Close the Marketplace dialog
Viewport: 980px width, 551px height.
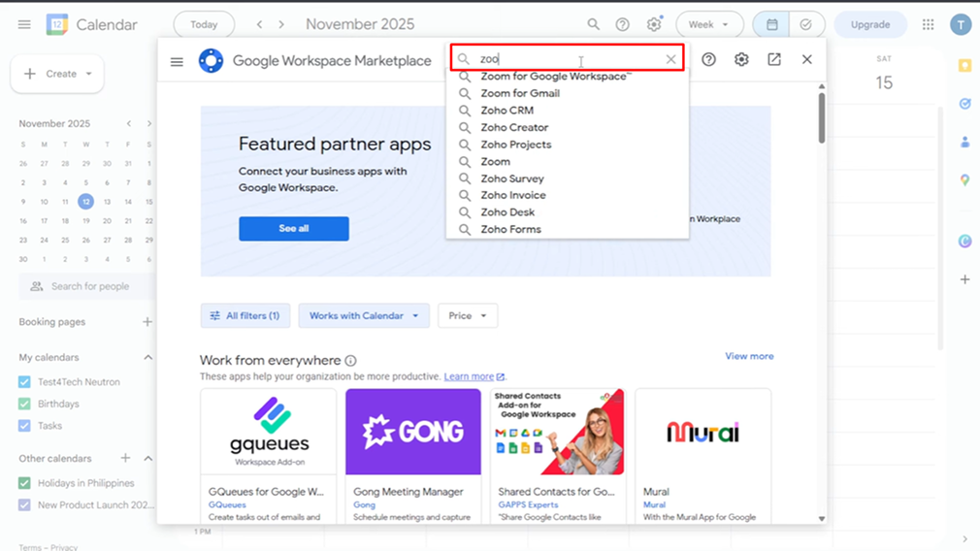[807, 59]
